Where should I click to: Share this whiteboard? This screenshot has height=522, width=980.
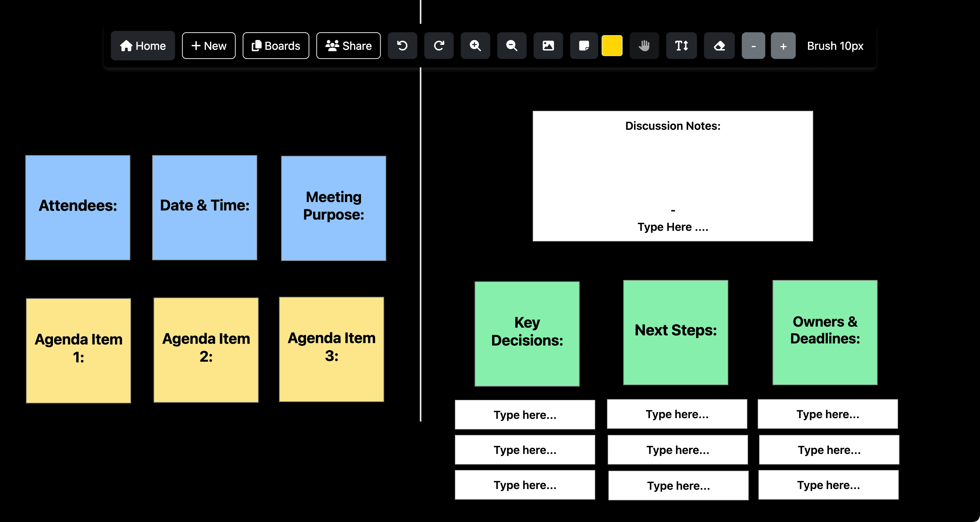[x=348, y=46]
